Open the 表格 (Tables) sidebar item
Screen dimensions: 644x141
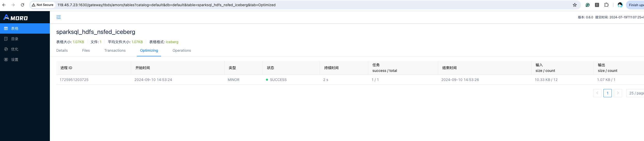tap(15, 28)
